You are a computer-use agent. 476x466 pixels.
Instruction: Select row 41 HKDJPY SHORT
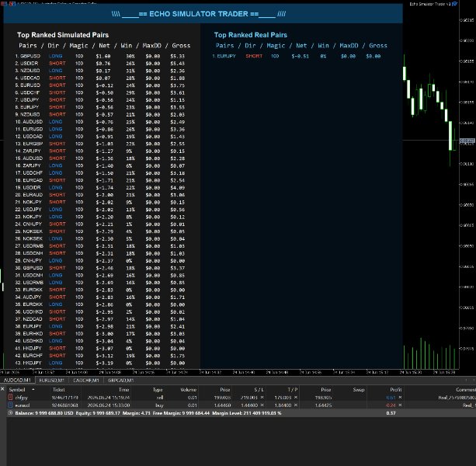pos(100,348)
